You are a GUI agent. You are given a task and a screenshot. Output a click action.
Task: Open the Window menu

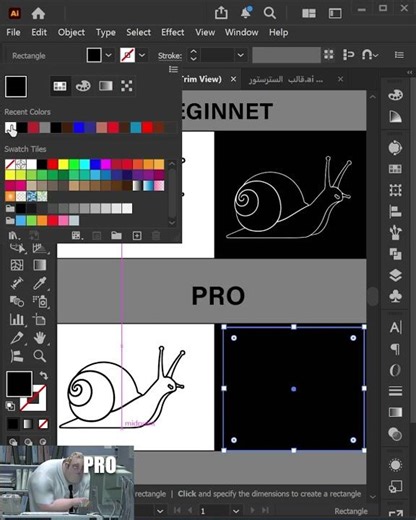[x=242, y=32]
